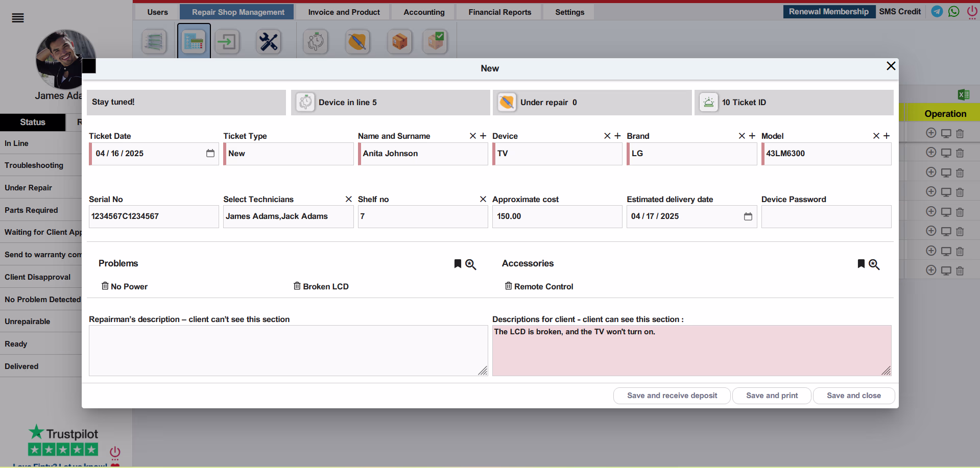Viewport: 980px width, 468px height.
Task: Add a new Device entry
Action: point(617,136)
